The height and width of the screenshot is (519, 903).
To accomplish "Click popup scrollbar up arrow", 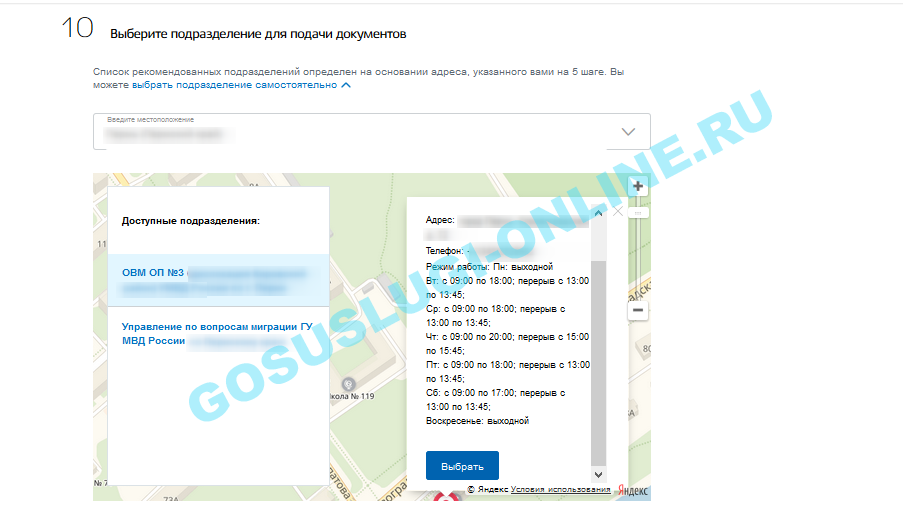I will coord(598,214).
